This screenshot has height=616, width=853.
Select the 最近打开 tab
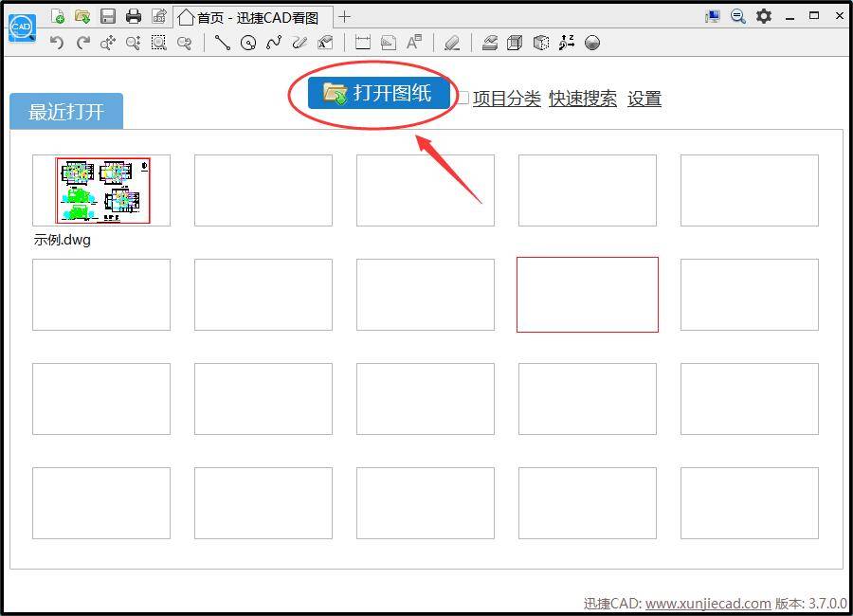point(65,111)
